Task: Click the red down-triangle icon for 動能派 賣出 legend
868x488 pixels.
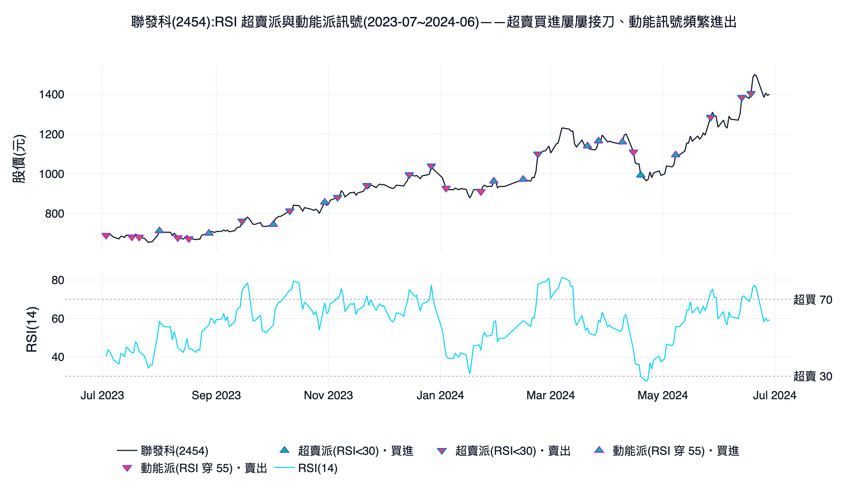Action: pyautogui.click(x=127, y=469)
